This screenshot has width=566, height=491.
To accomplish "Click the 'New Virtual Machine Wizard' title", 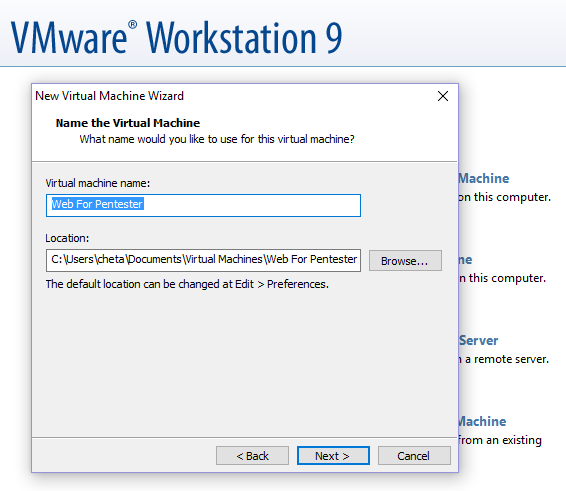I will tap(109, 96).
